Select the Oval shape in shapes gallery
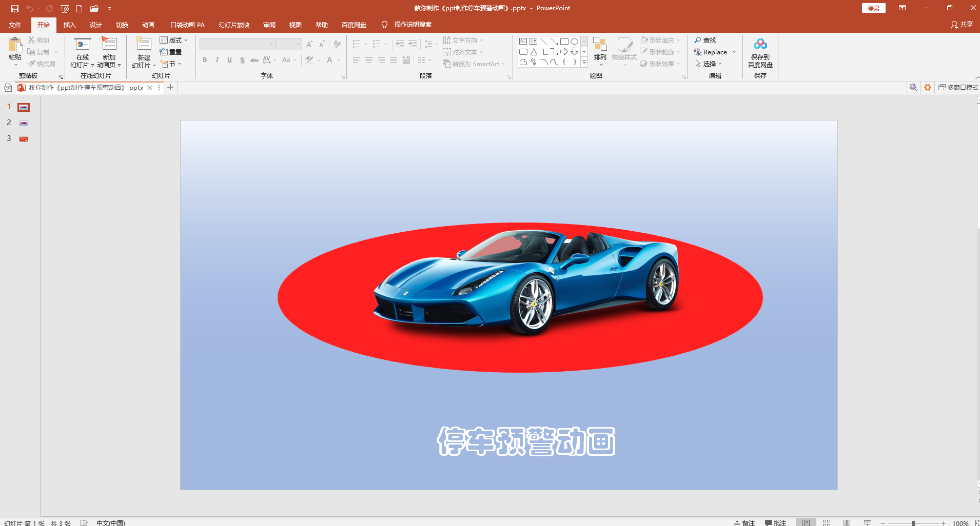980x526 pixels. coord(575,42)
